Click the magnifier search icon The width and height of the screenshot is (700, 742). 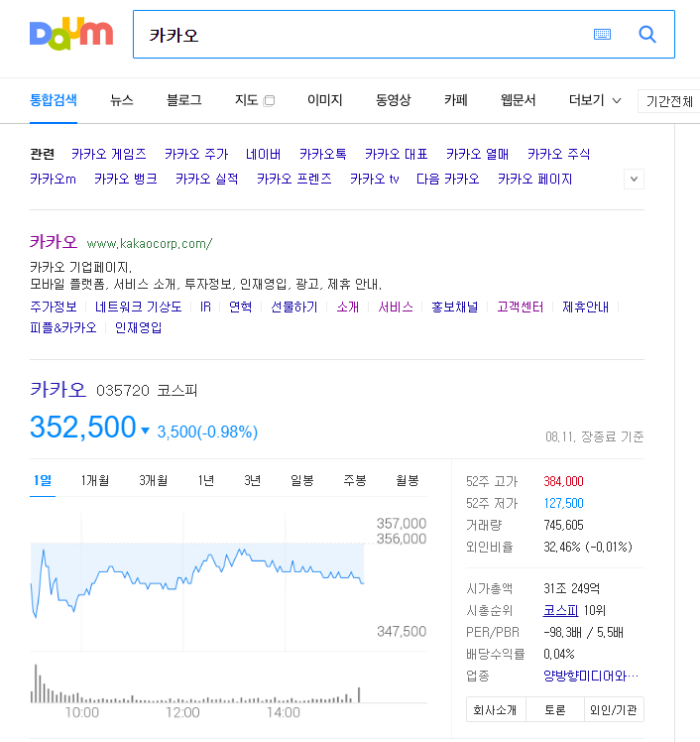(x=647, y=34)
